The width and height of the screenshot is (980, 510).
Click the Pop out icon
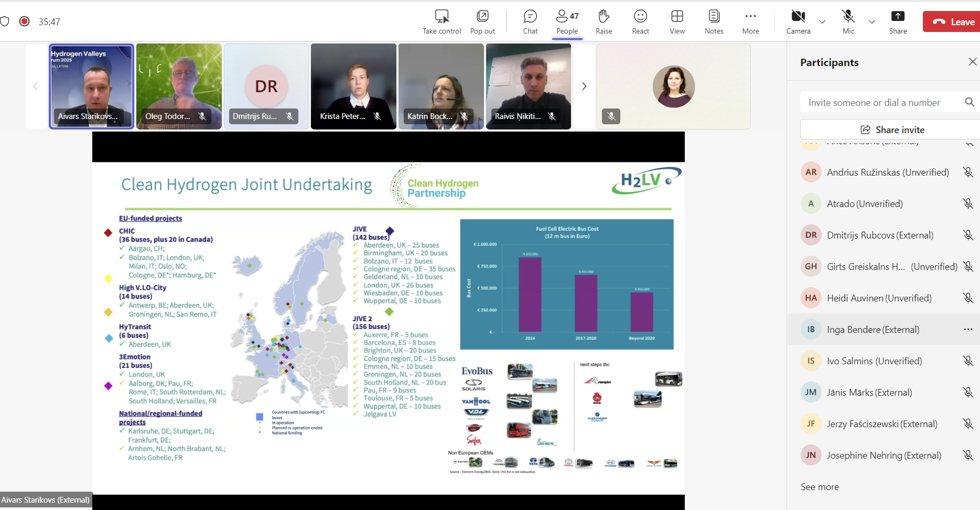482,22
